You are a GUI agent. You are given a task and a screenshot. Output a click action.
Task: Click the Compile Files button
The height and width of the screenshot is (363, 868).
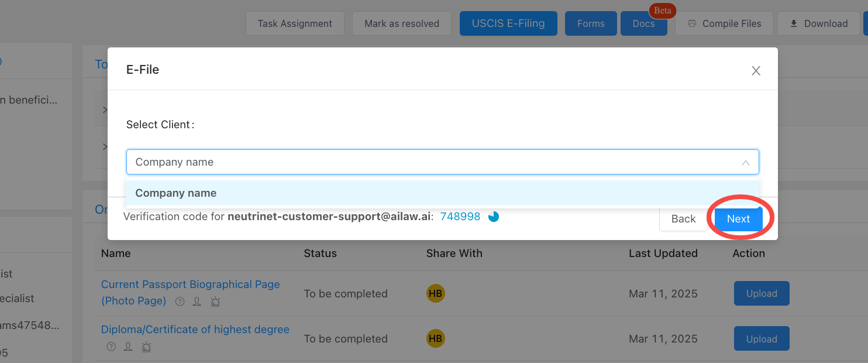pos(724,23)
